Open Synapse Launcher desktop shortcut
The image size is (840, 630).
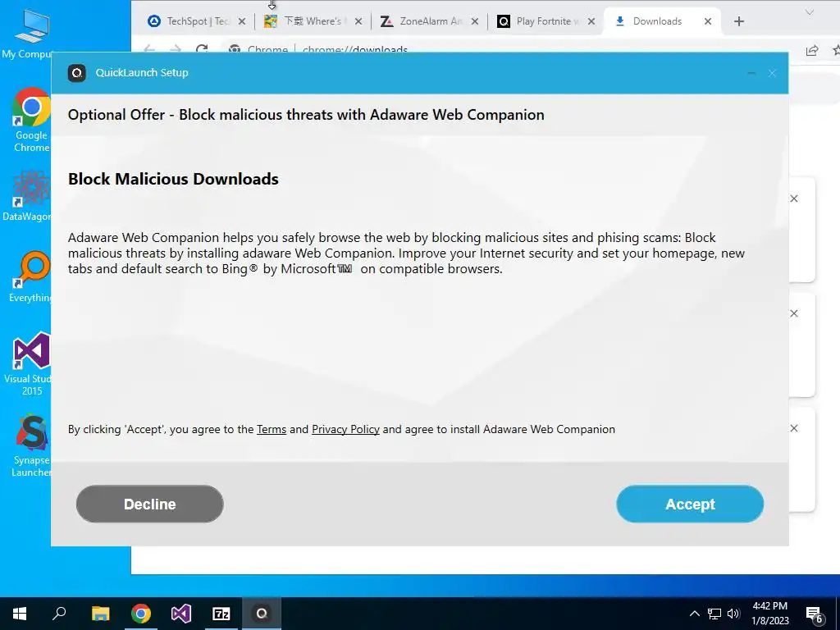31,445
